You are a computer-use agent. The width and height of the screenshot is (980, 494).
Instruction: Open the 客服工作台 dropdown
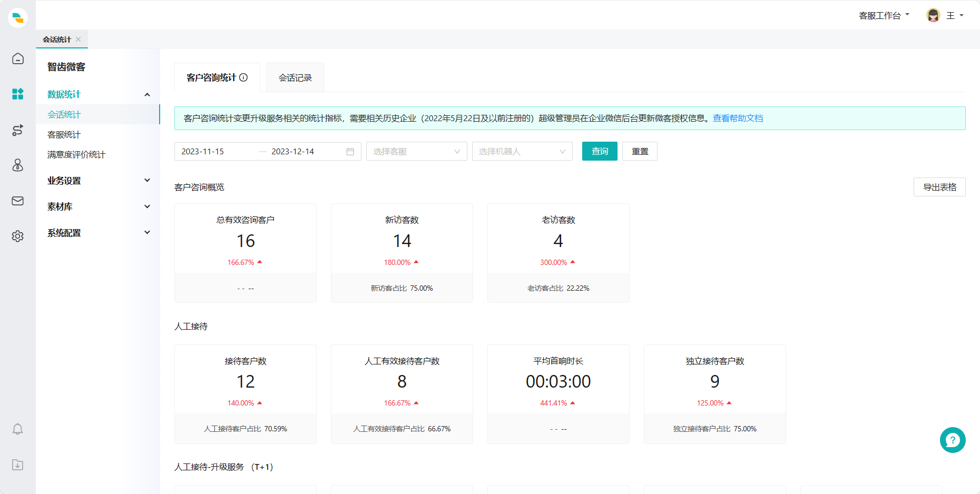tap(884, 16)
